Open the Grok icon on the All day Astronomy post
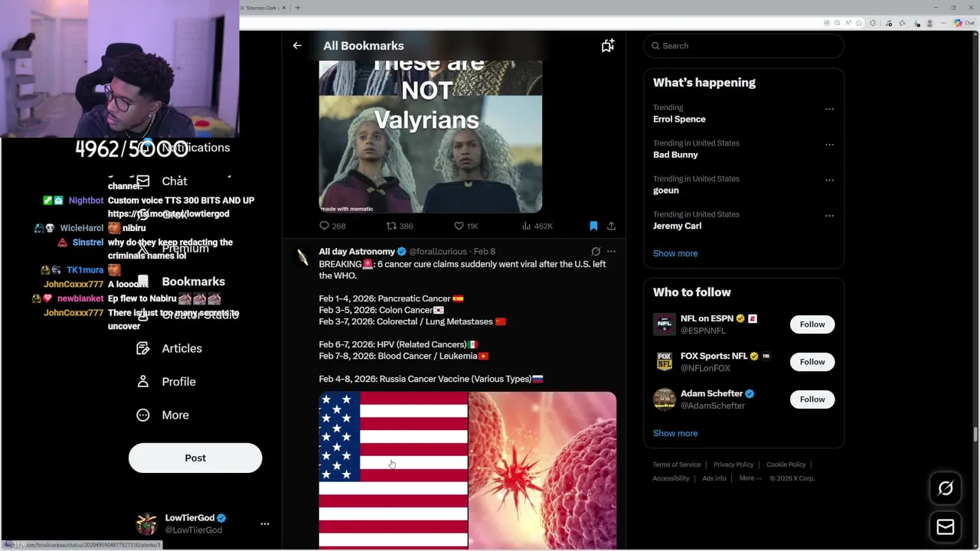 [x=596, y=251]
